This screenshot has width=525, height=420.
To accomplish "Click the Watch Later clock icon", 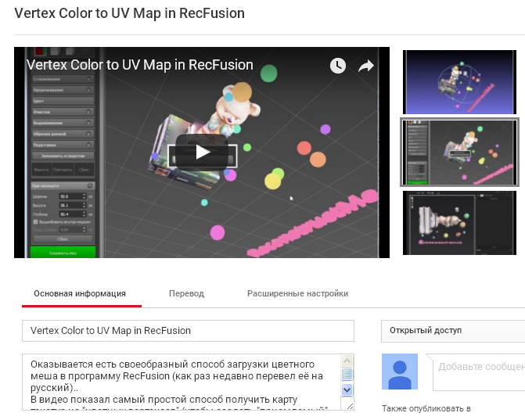I will [337, 66].
